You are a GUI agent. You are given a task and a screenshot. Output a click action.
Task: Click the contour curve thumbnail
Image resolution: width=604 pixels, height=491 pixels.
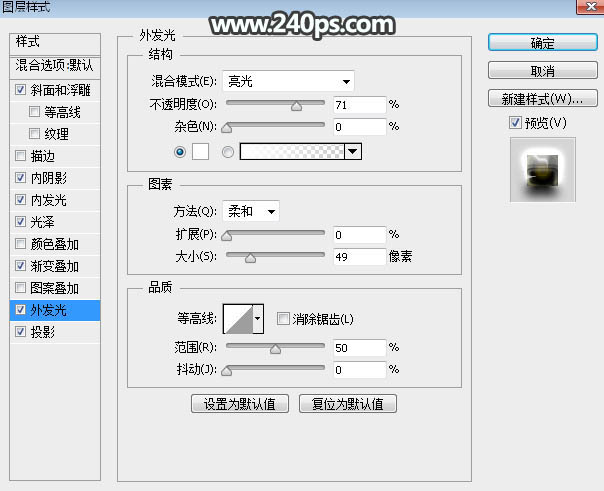click(x=238, y=319)
